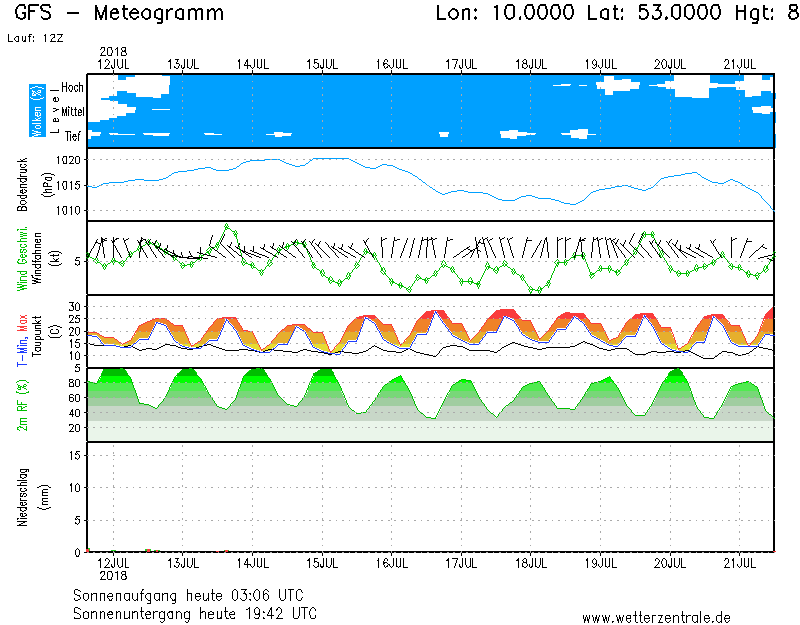
Task: Click the Mittel cloud level label
Action: [72, 111]
